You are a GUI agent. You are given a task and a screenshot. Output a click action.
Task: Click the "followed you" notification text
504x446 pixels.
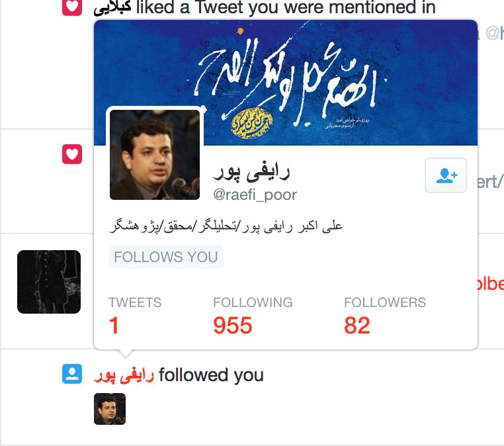pos(211,375)
